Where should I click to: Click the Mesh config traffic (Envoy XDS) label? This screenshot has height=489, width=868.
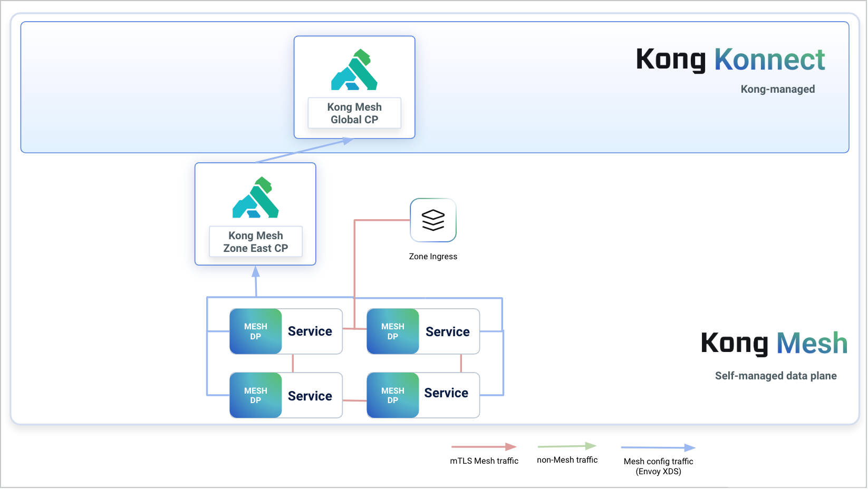pyautogui.click(x=659, y=466)
